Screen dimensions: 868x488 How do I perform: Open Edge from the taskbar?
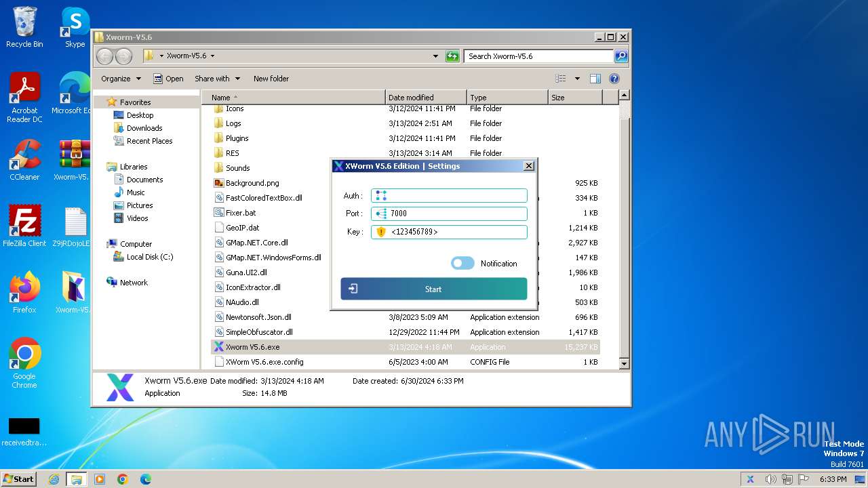coord(145,479)
